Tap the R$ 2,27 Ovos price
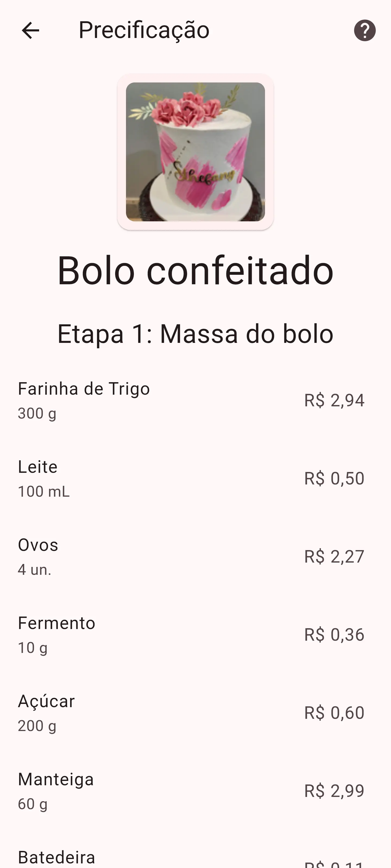The width and height of the screenshot is (391, 868). coord(334,557)
